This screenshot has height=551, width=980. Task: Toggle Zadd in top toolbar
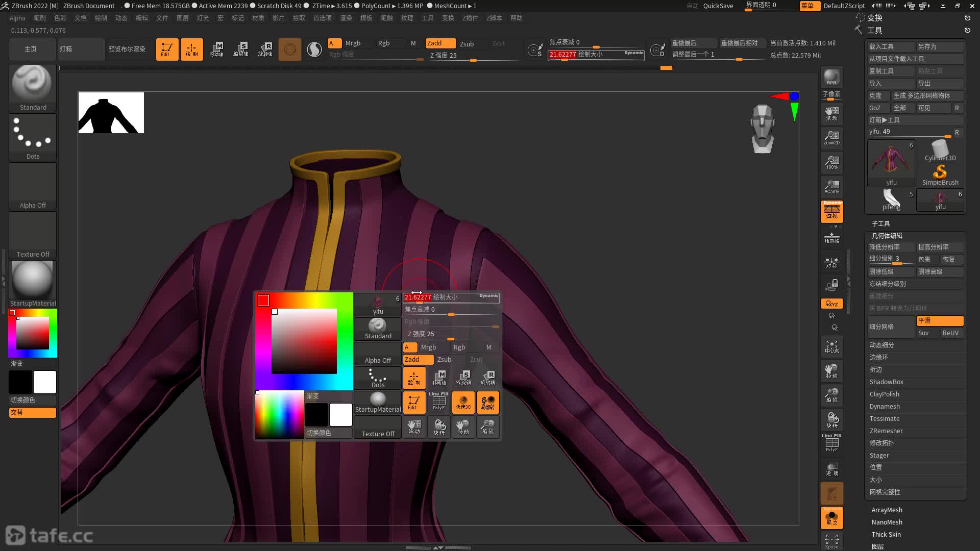440,43
